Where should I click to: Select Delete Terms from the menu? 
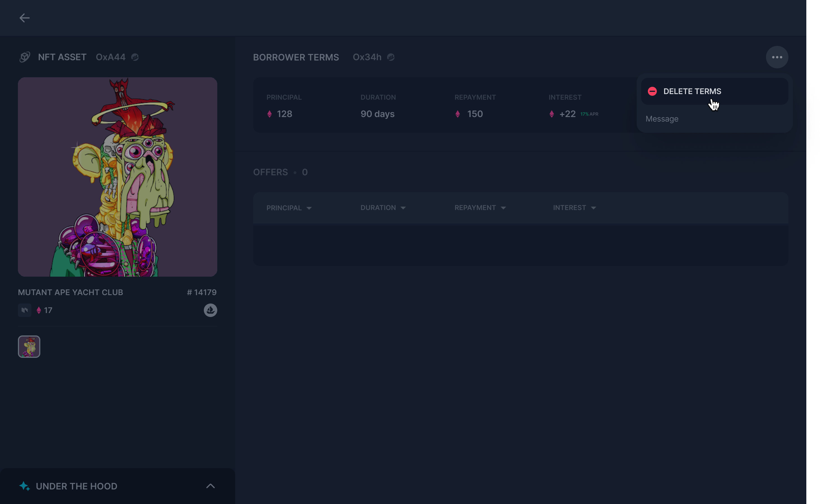[x=692, y=91]
